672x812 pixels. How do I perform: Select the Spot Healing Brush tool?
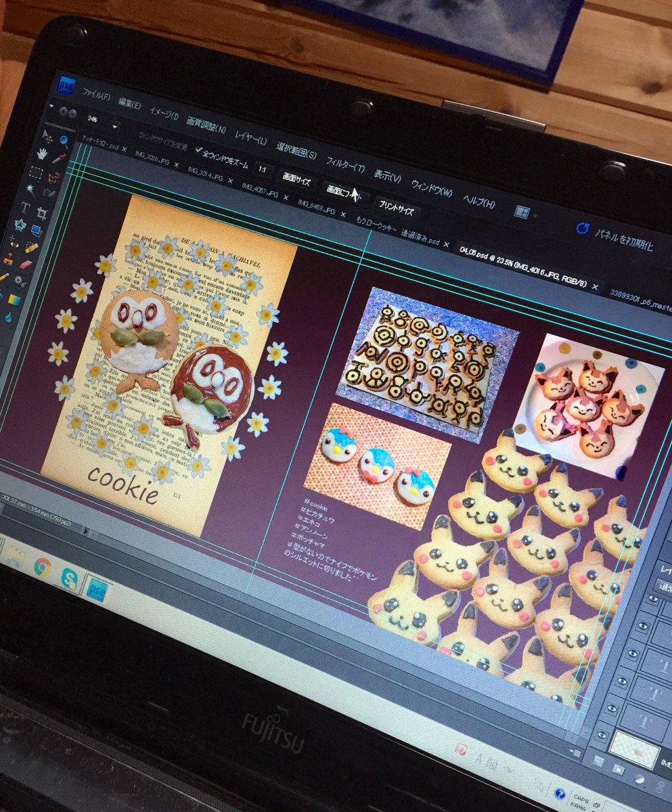(x=32, y=248)
